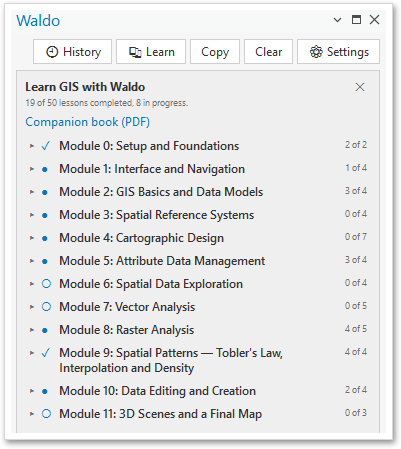
Task: Expand Module 5: Attribute Data Management arrow
Action: 32,261
